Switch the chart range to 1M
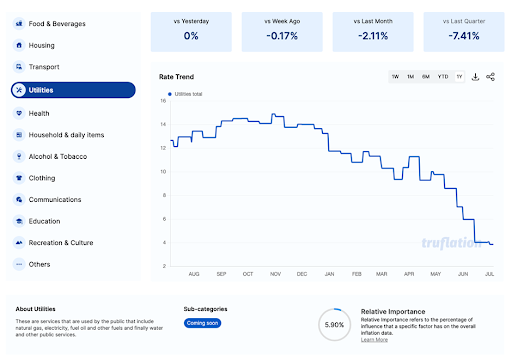Screen dimensions: 512x360 click(x=410, y=77)
